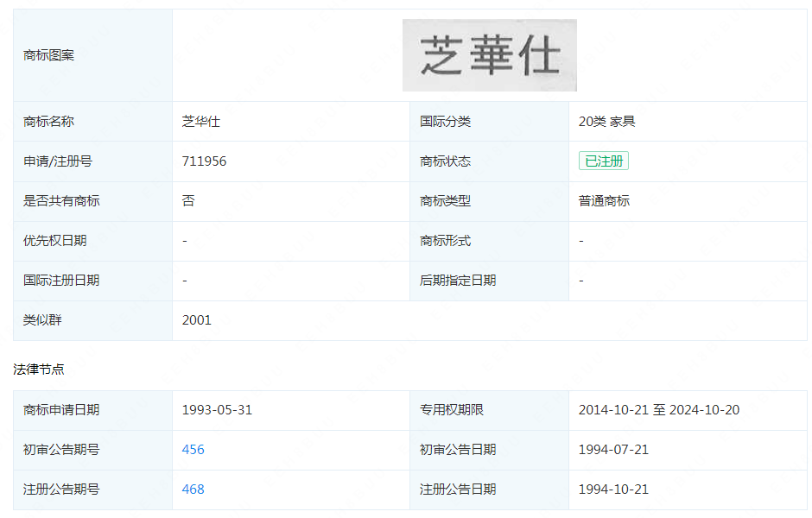Click the 20类 家具 classification value
812x518 pixels.
point(607,121)
